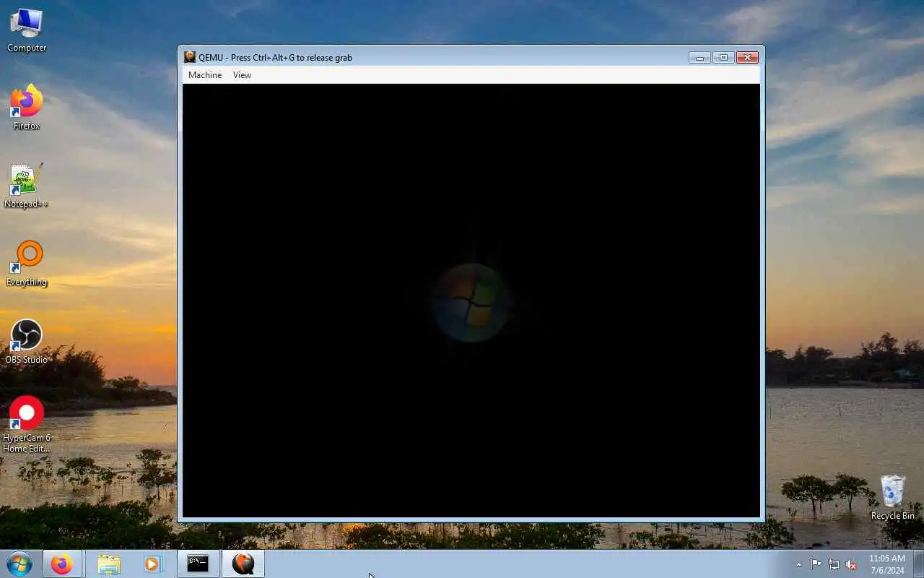Screen dimensions: 924x578
Task: Select the Notepad++ desktop shortcut
Action: (27, 186)
